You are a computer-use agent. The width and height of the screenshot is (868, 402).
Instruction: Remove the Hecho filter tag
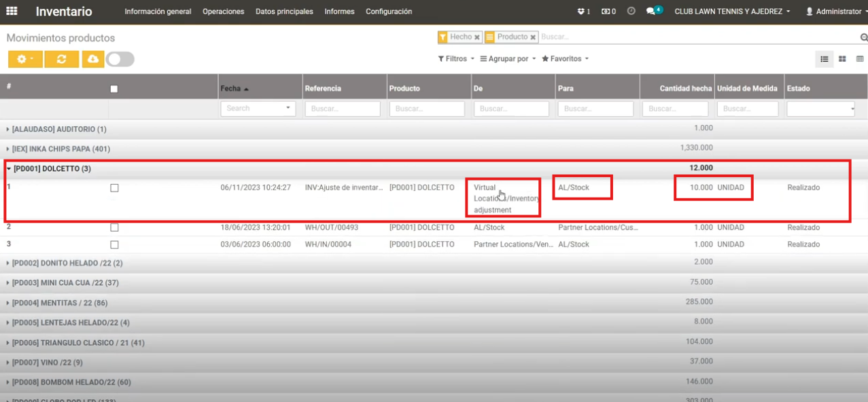(477, 37)
